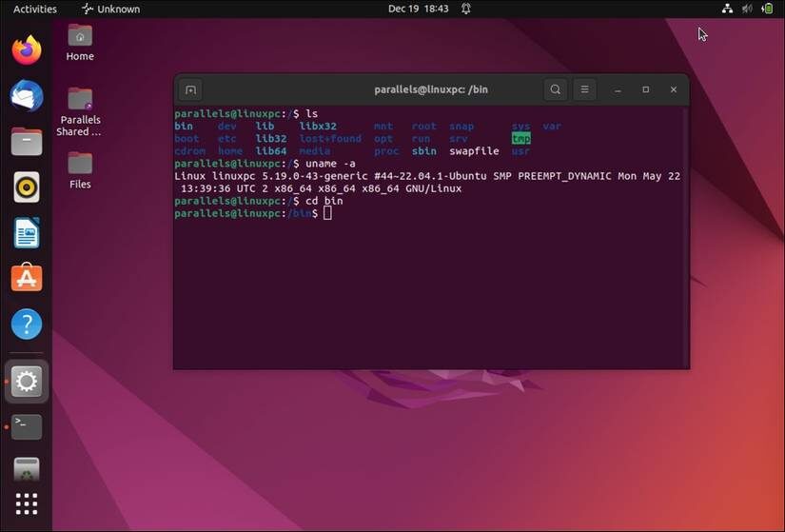This screenshot has width=785, height=532.
Task: Open the Files manager dock icon
Action: (x=27, y=141)
